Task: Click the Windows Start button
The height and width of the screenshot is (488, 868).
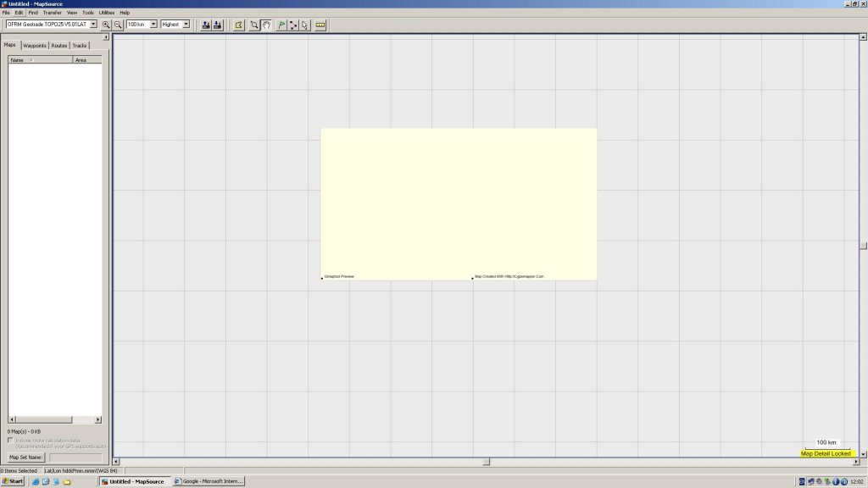Action: click(x=13, y=481)
